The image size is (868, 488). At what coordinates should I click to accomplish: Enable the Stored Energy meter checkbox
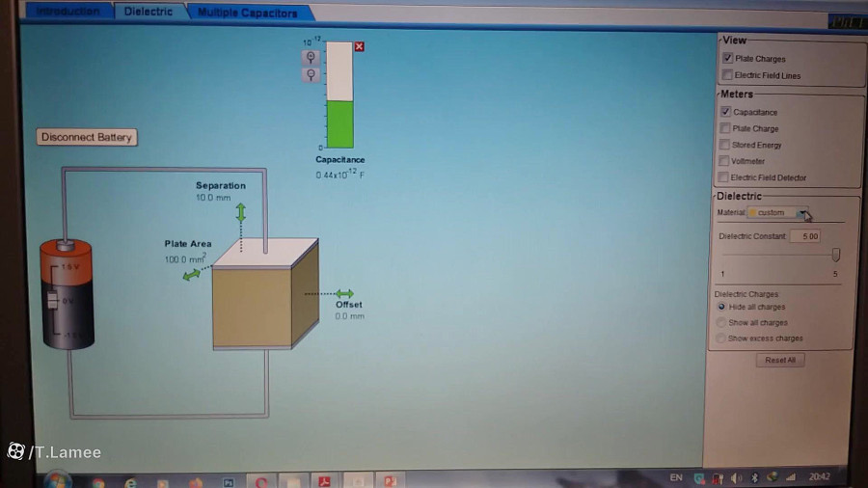tap(724, 145)
